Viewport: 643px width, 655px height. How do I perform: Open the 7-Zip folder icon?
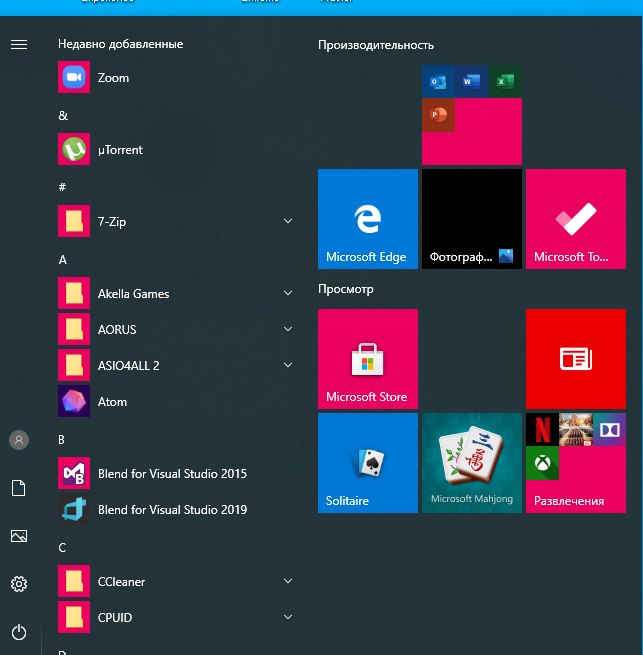[x=74, y=221]
